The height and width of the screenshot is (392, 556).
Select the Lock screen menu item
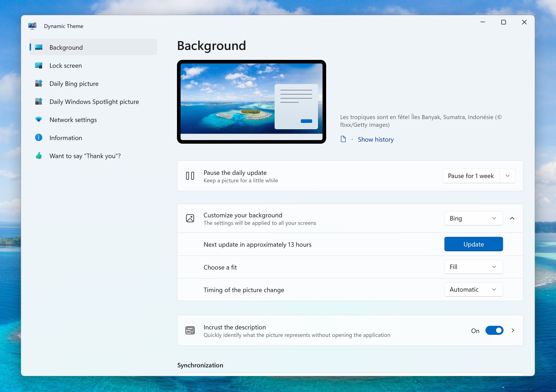click(65, 65)
